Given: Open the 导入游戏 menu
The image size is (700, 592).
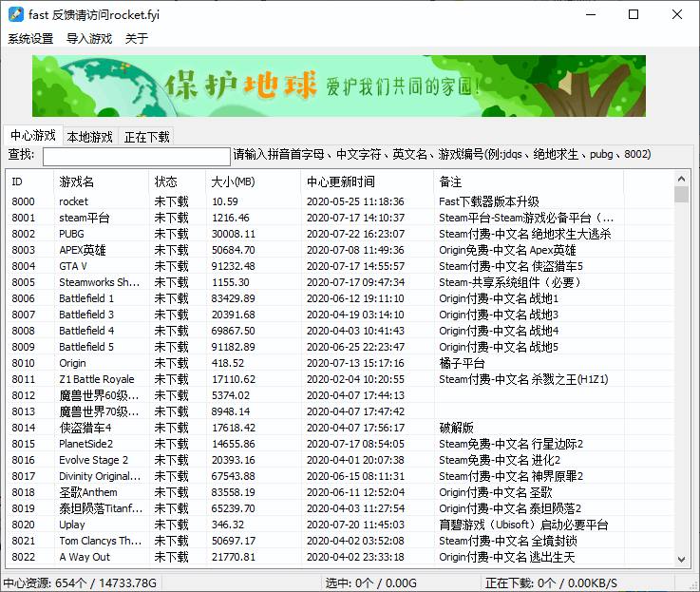Looking at the screenshot, I should click(89, 38).
